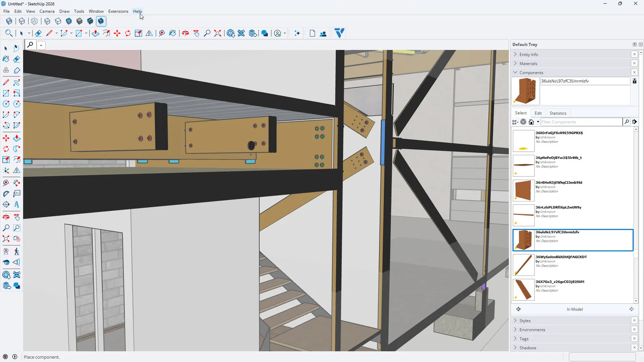Viewport: 644px width, 362px height.
Task: Select the Lasso select tool in left toolbar
Action: coord(17,48)
